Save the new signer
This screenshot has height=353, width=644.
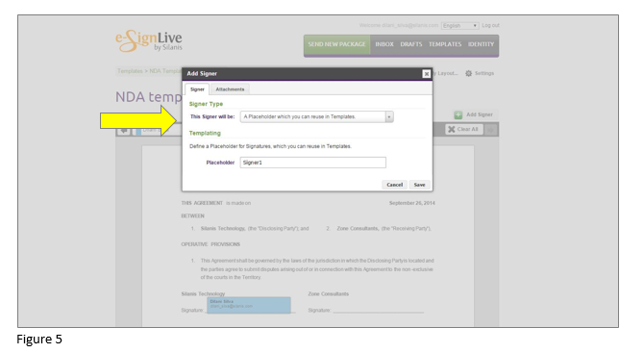click(x=419, y=185)
